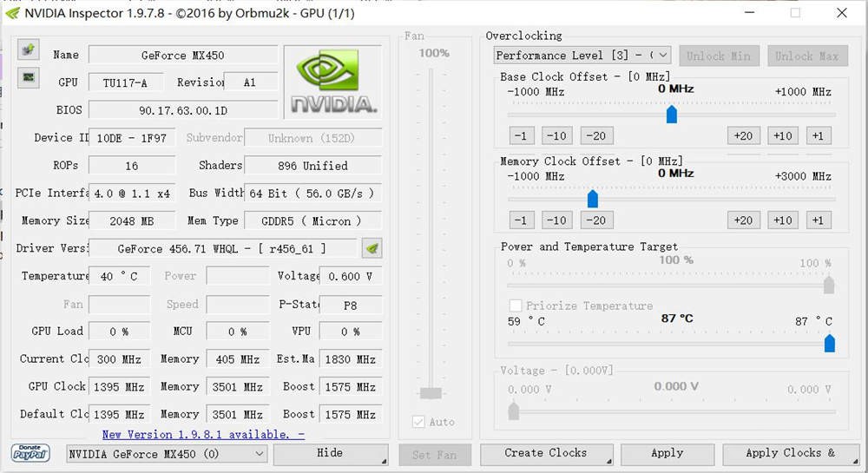This screenshot has height=473, width=868.
Task: Close the NVIDIA Inspector window
Action: click(x=841, y=13)
